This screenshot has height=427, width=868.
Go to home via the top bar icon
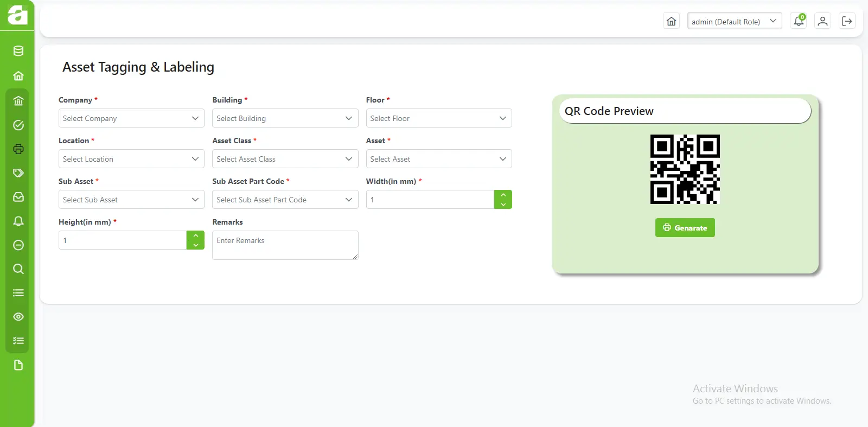tap(671, 21)
